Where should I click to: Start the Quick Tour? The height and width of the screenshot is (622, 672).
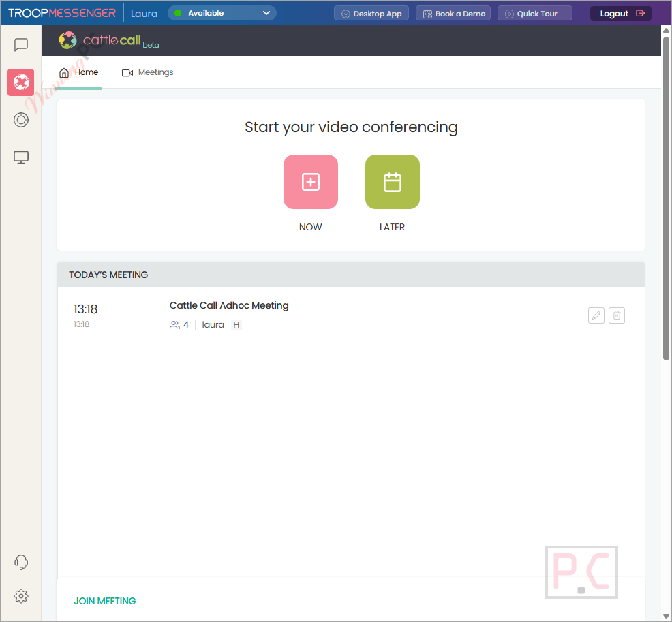(x=535, y=13)
